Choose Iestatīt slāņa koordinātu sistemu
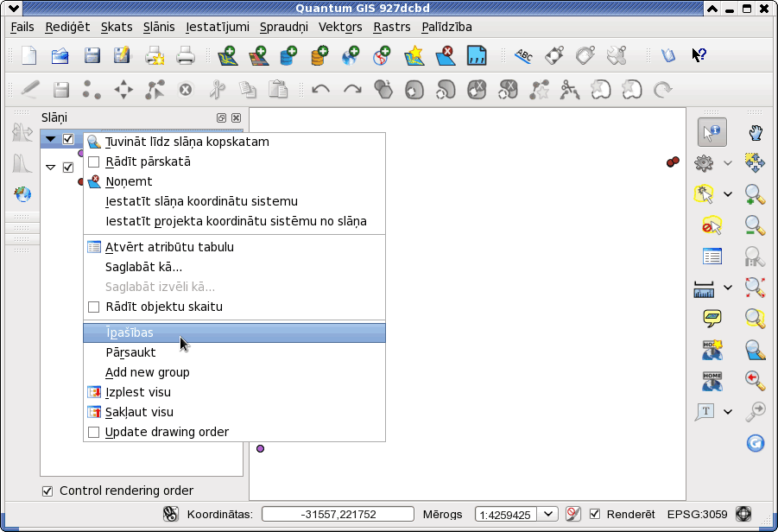Screen dimensions: 778x532 (x=234, y=201)
